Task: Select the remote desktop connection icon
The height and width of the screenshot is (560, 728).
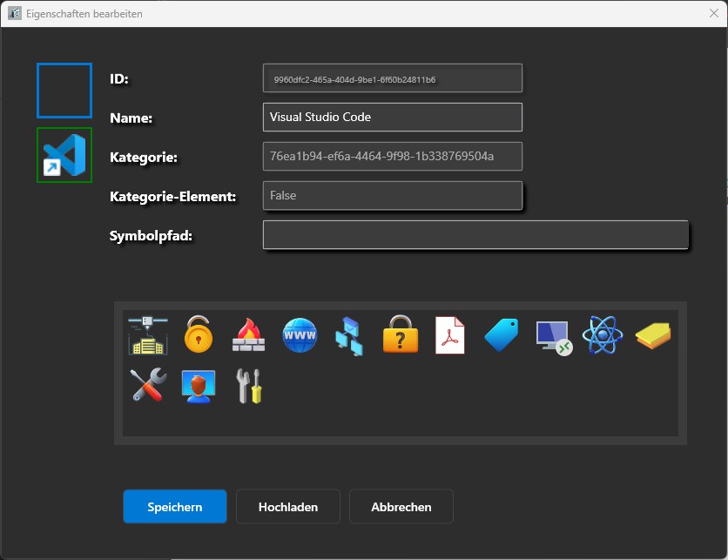Action: tap(551, 334)
